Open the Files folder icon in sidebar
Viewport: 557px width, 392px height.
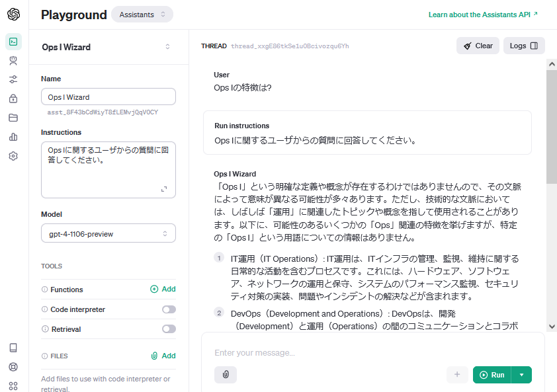[x=13, y=118]
